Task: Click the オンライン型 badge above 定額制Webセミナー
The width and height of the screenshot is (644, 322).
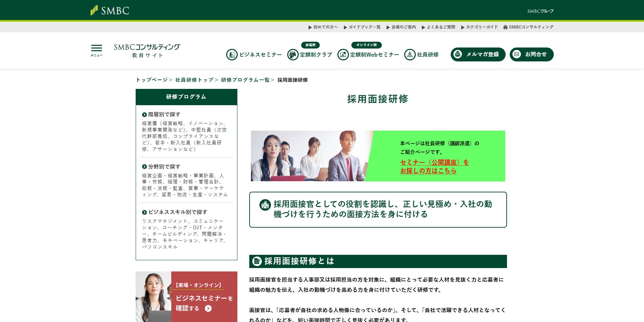Action: (367, 45)
